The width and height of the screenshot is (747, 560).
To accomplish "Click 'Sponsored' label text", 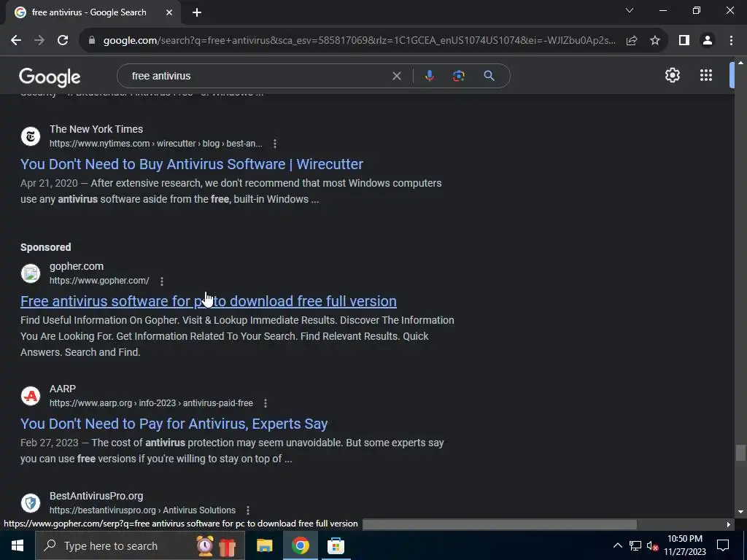I will (46, 247).
